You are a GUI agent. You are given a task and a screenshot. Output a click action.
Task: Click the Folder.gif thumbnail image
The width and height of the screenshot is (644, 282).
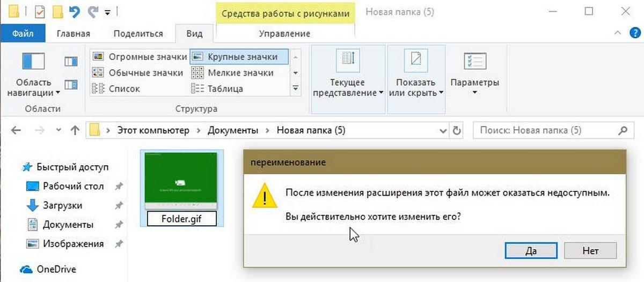[181, 181]
